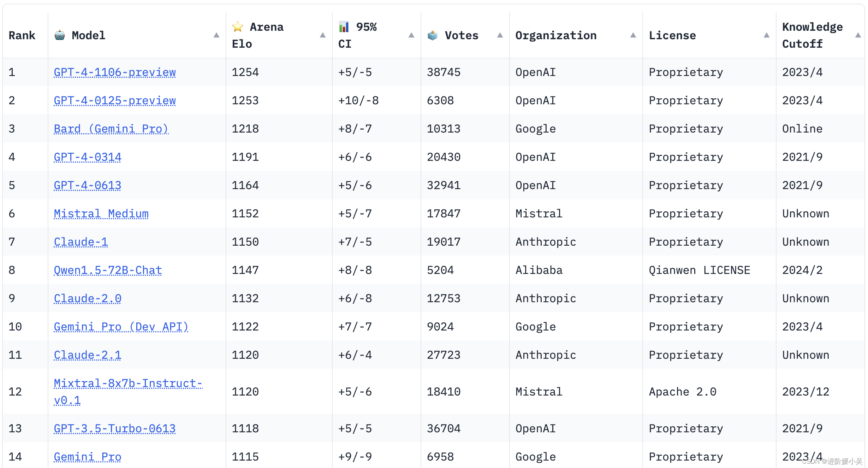Click the ballot box icon beside Votes

pyautogui.click(x=432, y=35)
